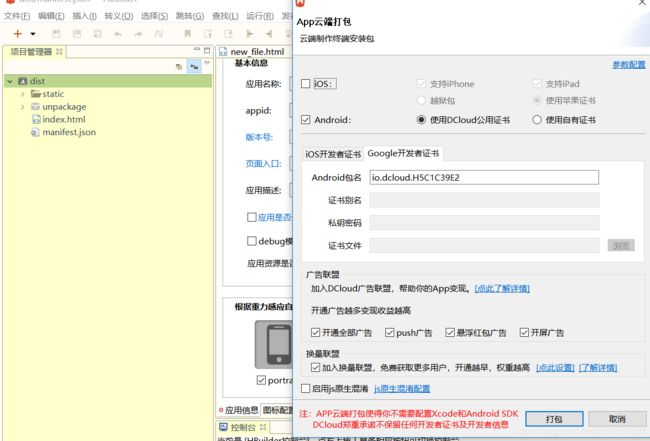The image size is (650, 441).
Task: Click the static folder icon
Action: [x=36, y=94]
